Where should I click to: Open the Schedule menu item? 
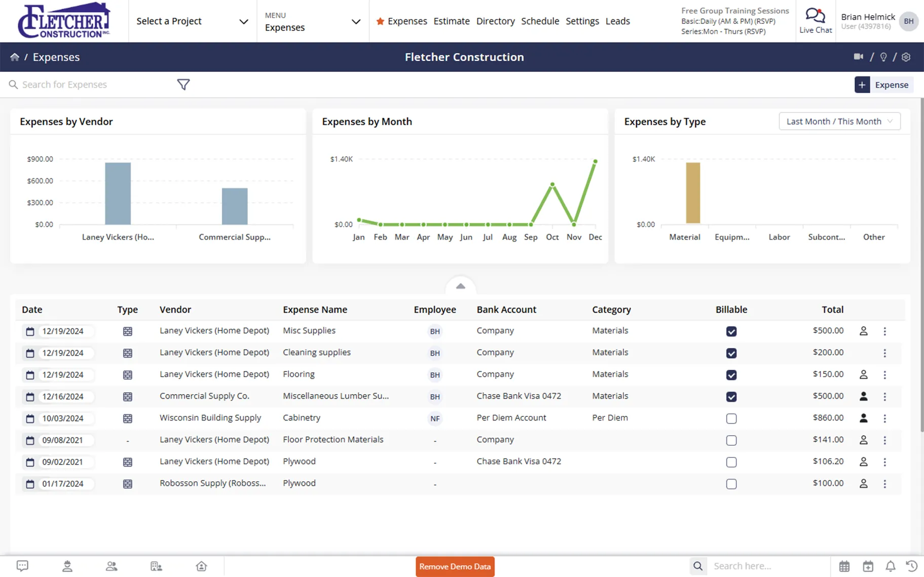540,21
